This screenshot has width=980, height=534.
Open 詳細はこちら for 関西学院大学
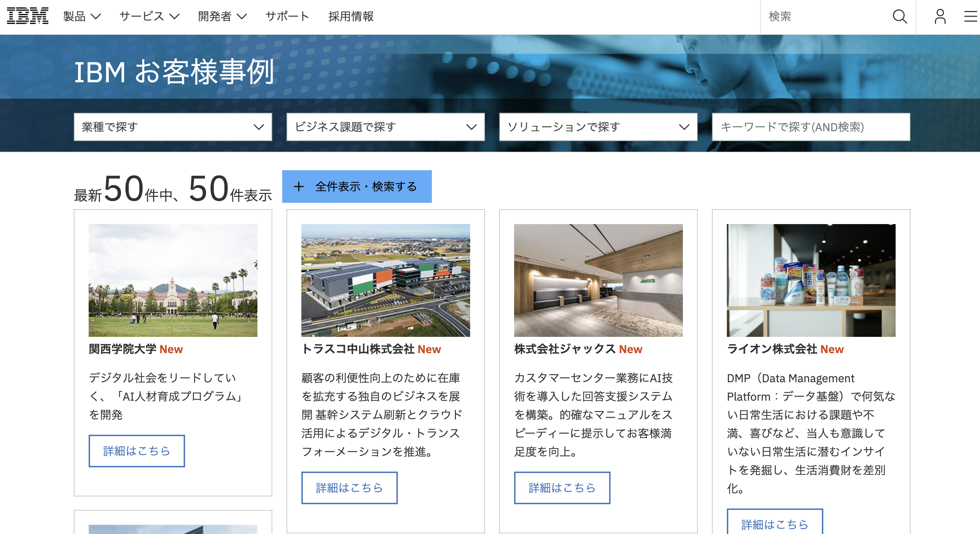pyautogui.click(x=137, y=451)
